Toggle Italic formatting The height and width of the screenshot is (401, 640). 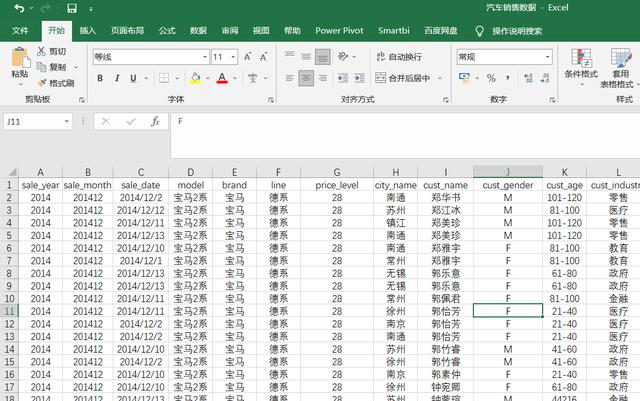(117, 78)
